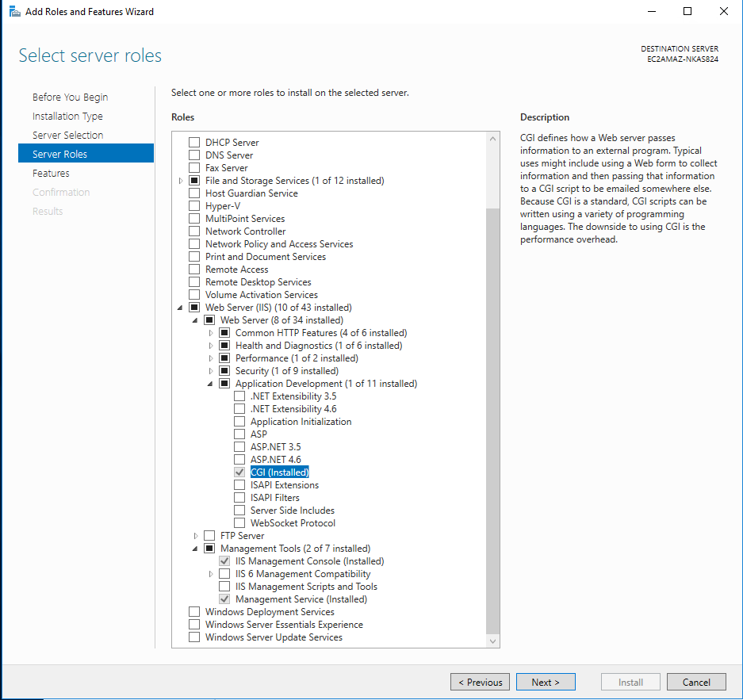Screen dimensions: 743x700
Task: Select the '.NET Extensibility 4.6' row
Action: (293, 409)
